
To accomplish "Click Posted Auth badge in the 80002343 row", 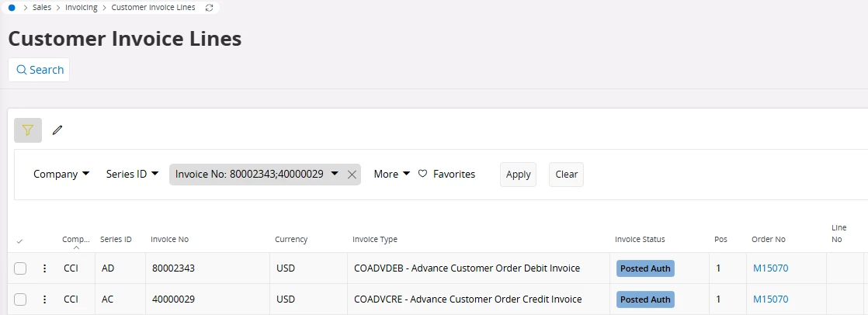I will [x=645, y=268].
